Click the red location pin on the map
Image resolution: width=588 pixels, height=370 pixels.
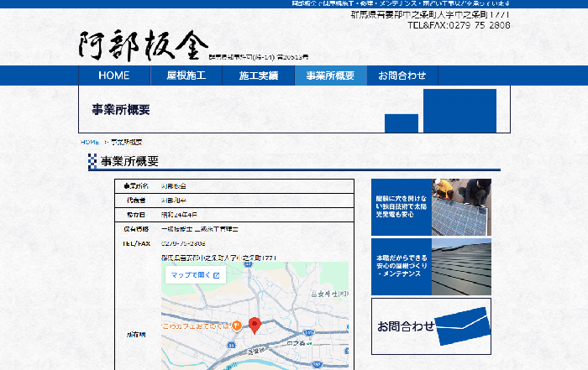255,326
